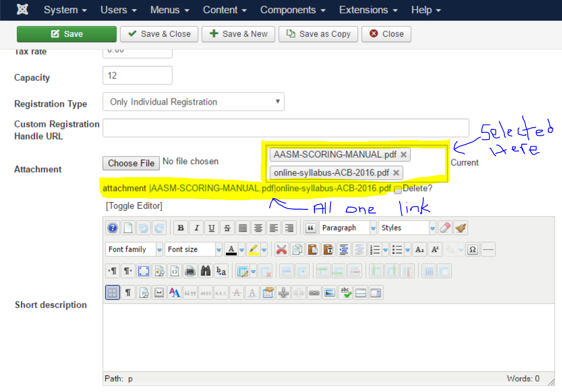Open Find with the binoculars icon
This screenshot has height=392, width=562.
click(205, 271)
